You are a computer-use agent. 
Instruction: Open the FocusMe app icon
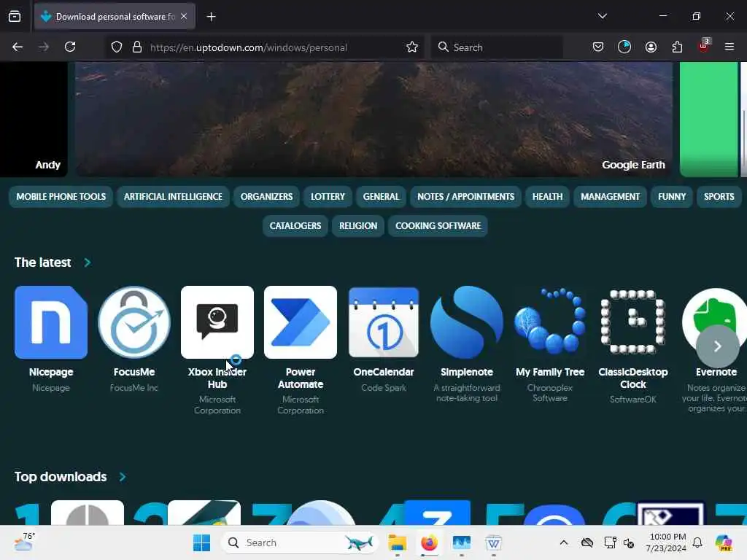click(134, 322)
